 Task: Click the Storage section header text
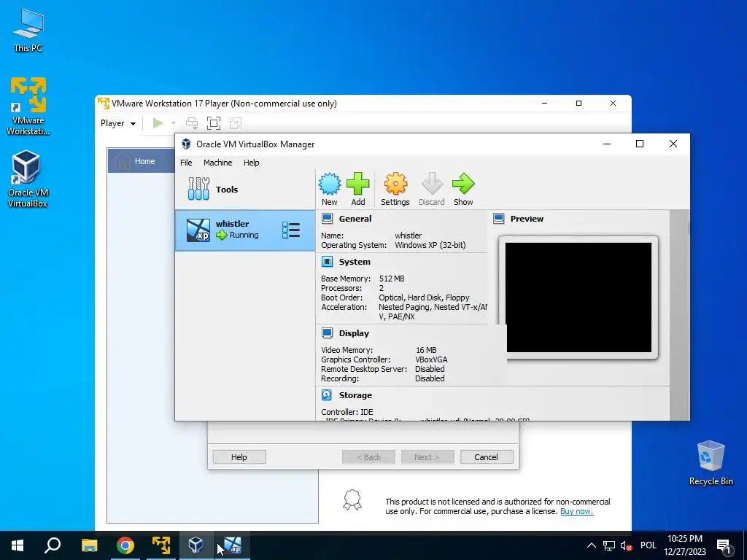pos(355,395)
